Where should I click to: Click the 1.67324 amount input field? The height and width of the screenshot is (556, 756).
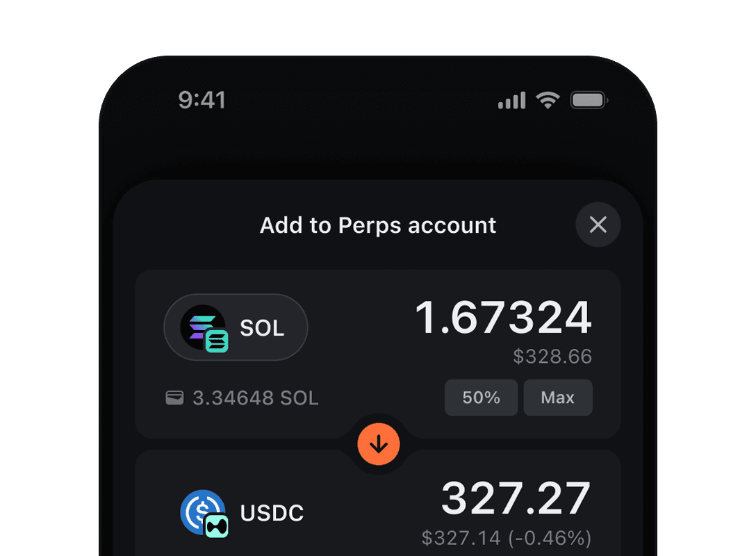(x=504, y=317)
